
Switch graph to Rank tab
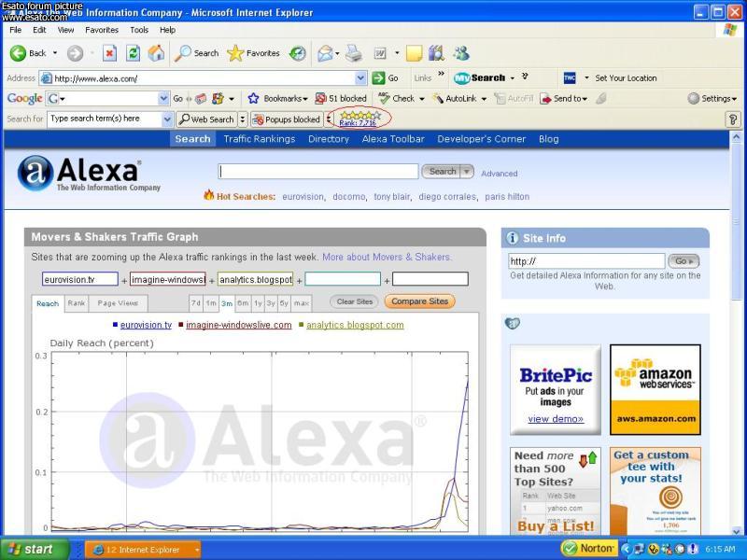tap(77, 302)
